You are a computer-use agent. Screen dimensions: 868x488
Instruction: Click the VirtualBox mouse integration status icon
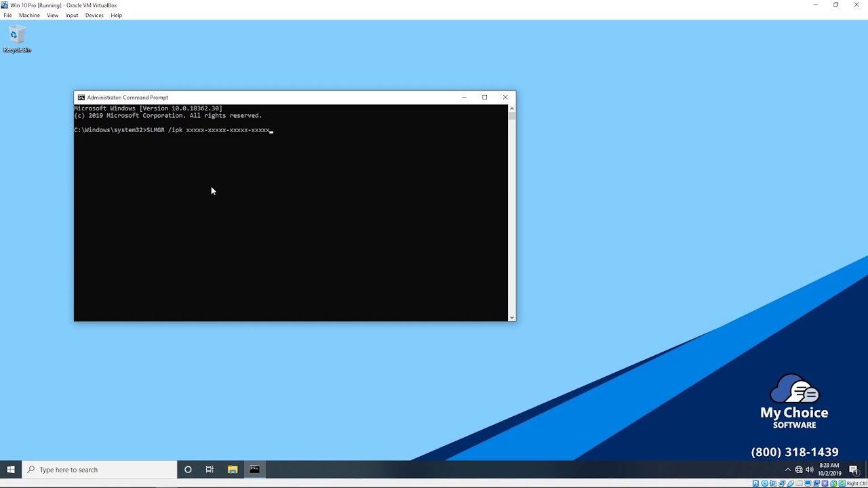point(833,483)
